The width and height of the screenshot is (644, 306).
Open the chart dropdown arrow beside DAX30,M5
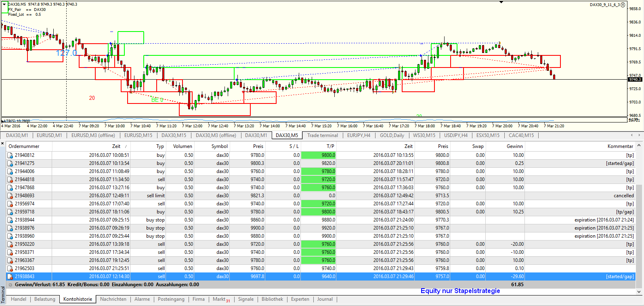click(x=4, y=4)
